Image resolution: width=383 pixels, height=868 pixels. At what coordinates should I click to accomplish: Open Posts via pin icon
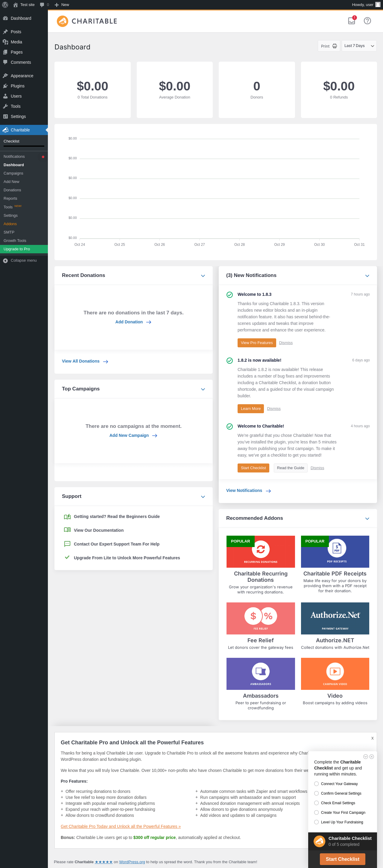(5, 32)
